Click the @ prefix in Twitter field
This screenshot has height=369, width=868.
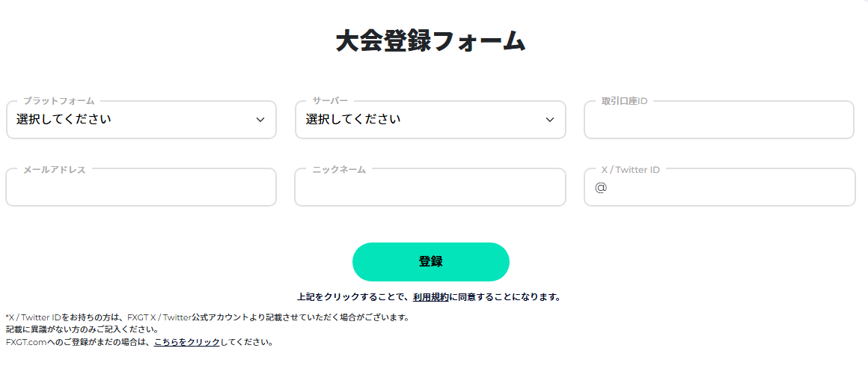pyautogui.click(x=601, y=188)
